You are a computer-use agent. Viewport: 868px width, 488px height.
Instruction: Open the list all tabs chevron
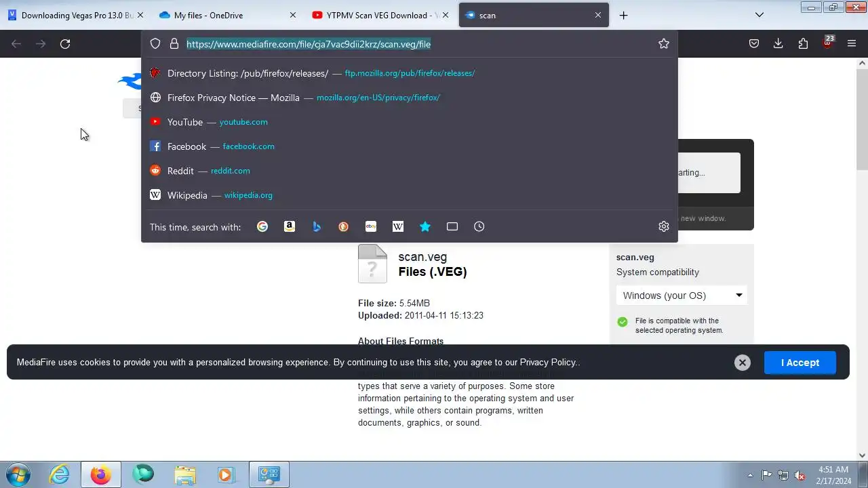(x=759, y=15)
